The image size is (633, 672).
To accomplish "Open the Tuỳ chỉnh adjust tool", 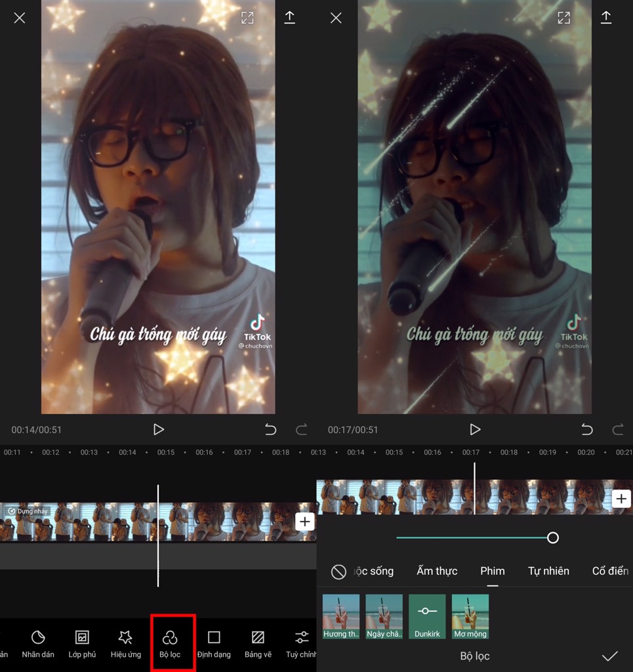I will 301,643.
